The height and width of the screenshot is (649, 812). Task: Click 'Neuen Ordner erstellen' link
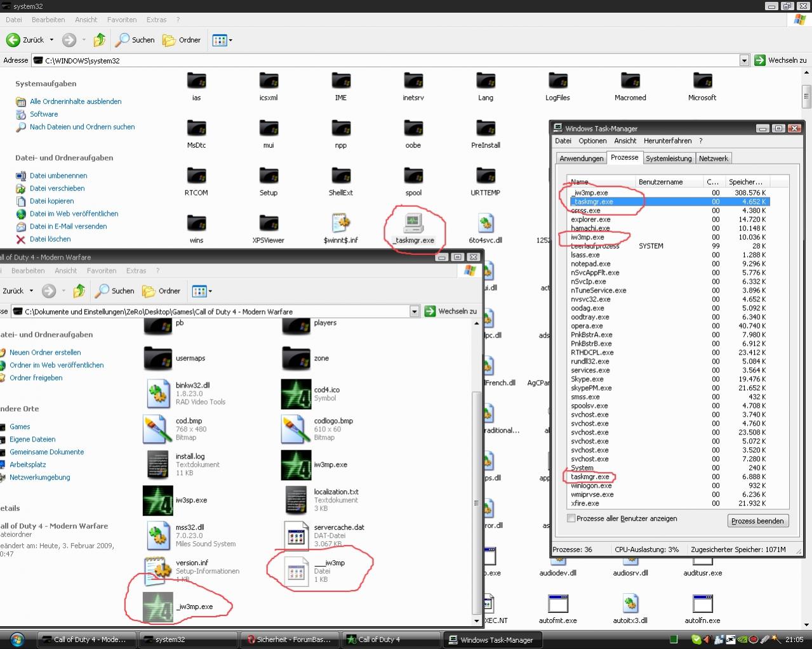coord(45,353)
